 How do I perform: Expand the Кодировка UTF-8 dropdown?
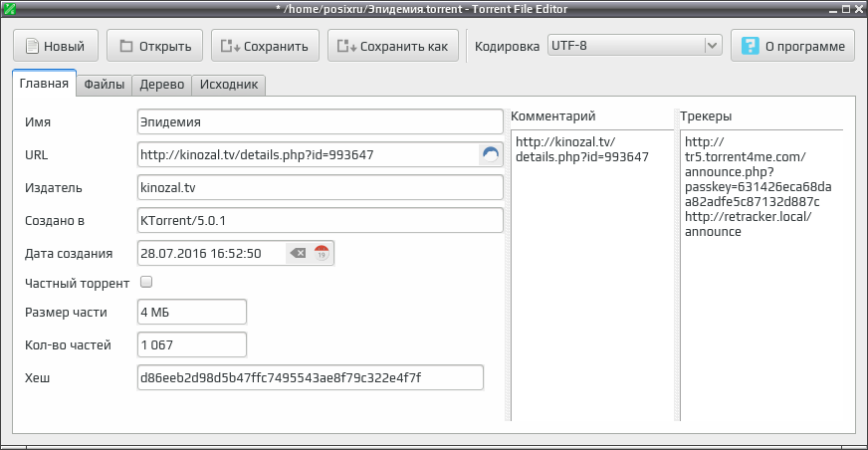tap(635, 46)
